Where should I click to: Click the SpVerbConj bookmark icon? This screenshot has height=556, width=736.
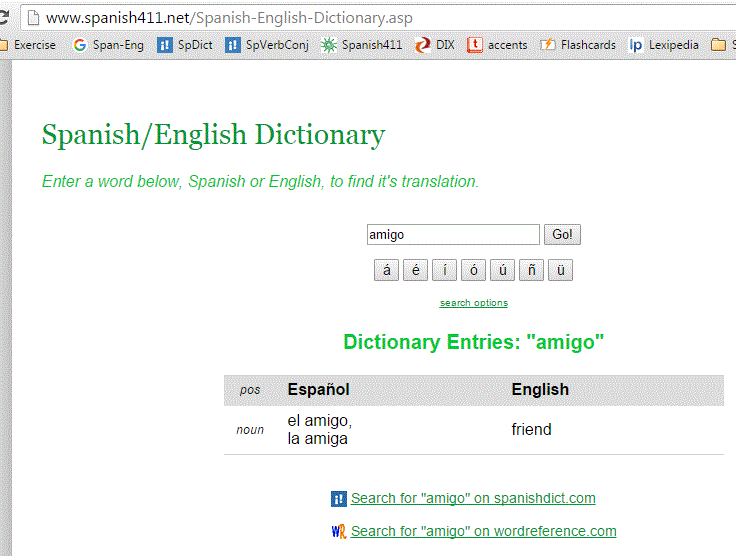tap(233, 45)
